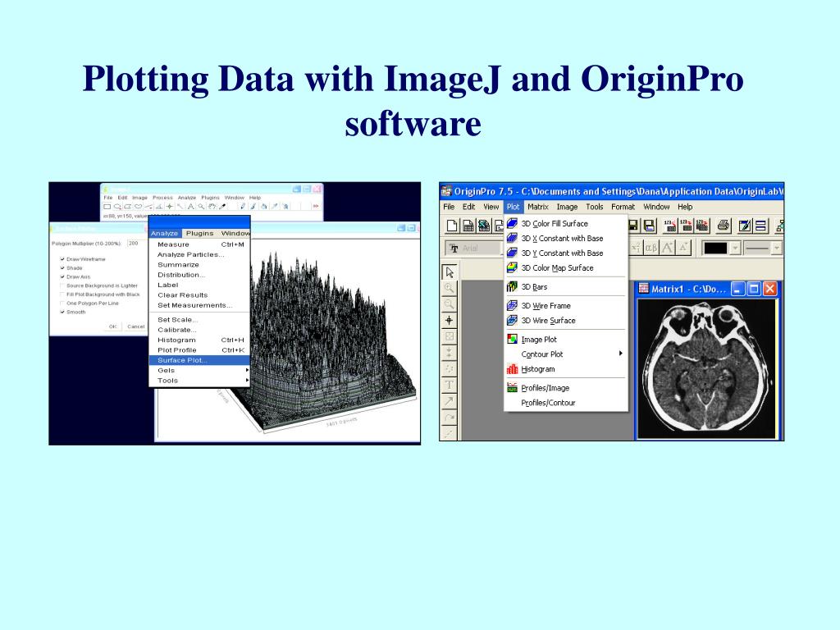Select Set Scale... in the Analyze menu
The height and width of the screenshot is (630, 840).
click(199, 320)
